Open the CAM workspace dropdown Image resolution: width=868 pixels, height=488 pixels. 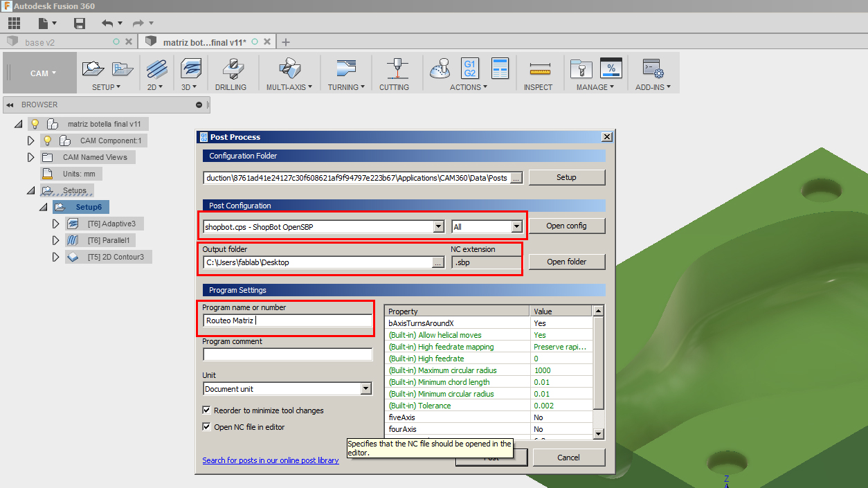pos(39,73)
